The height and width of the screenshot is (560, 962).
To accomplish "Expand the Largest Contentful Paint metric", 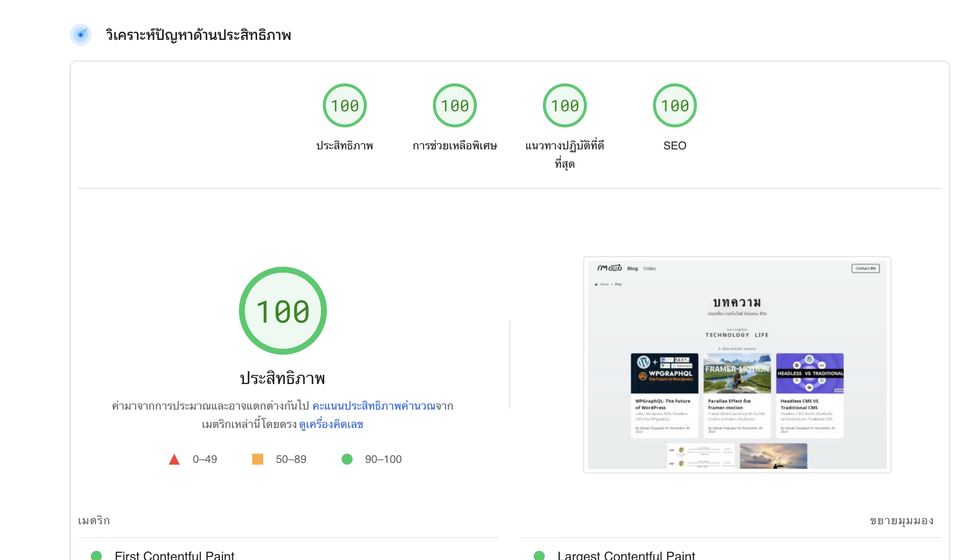I will tap(626, 555).
